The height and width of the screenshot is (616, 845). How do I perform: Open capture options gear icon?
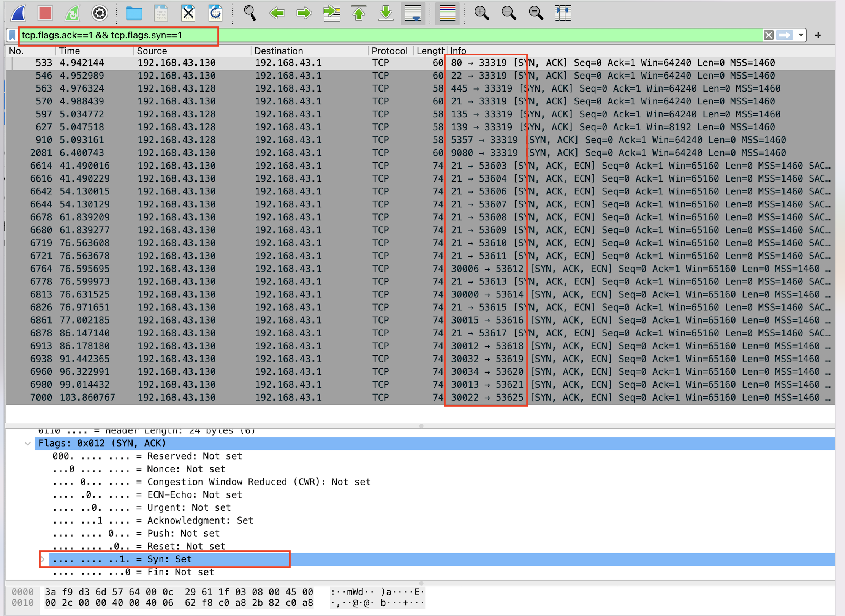100,13
